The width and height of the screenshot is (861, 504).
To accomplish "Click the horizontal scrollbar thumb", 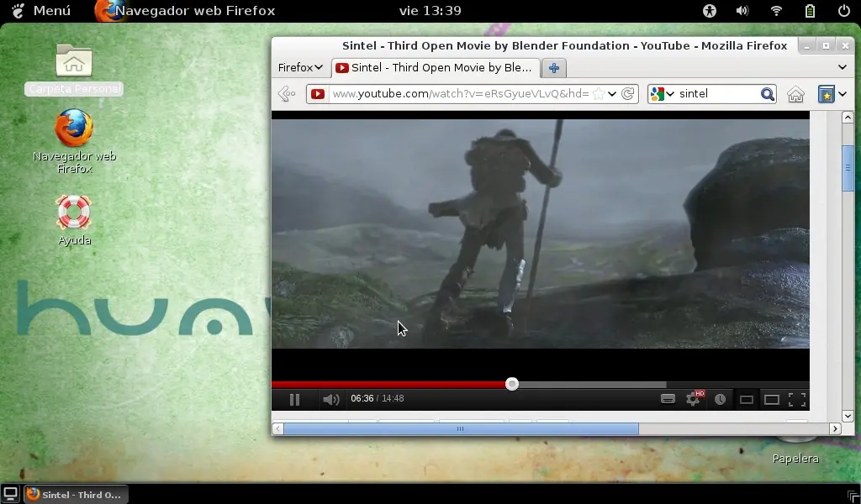I will [461, 429].
